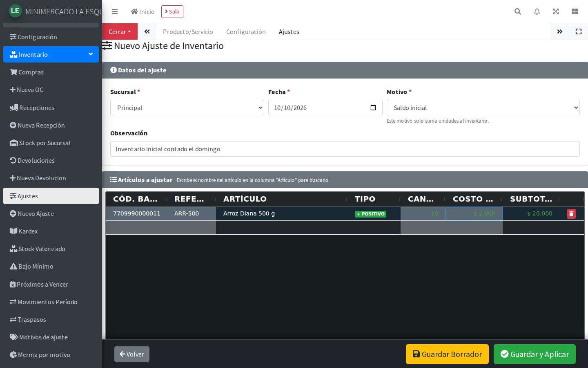
Task: Toggle the hamburger sidebar menu icon
Action: (x=115, y=11)
